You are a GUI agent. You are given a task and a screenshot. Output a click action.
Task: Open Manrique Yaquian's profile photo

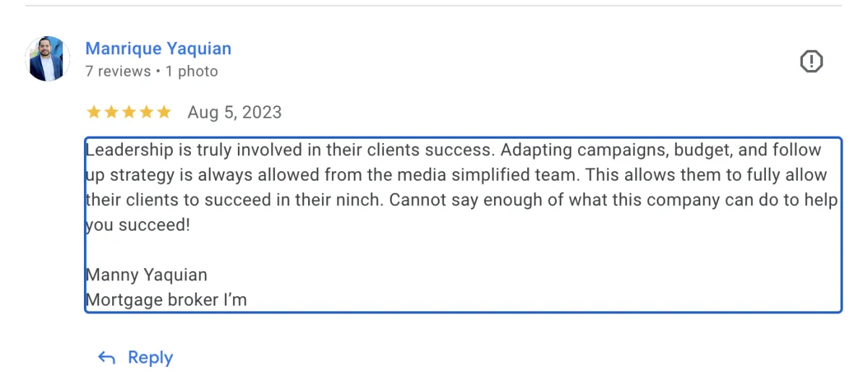point(48,59)
